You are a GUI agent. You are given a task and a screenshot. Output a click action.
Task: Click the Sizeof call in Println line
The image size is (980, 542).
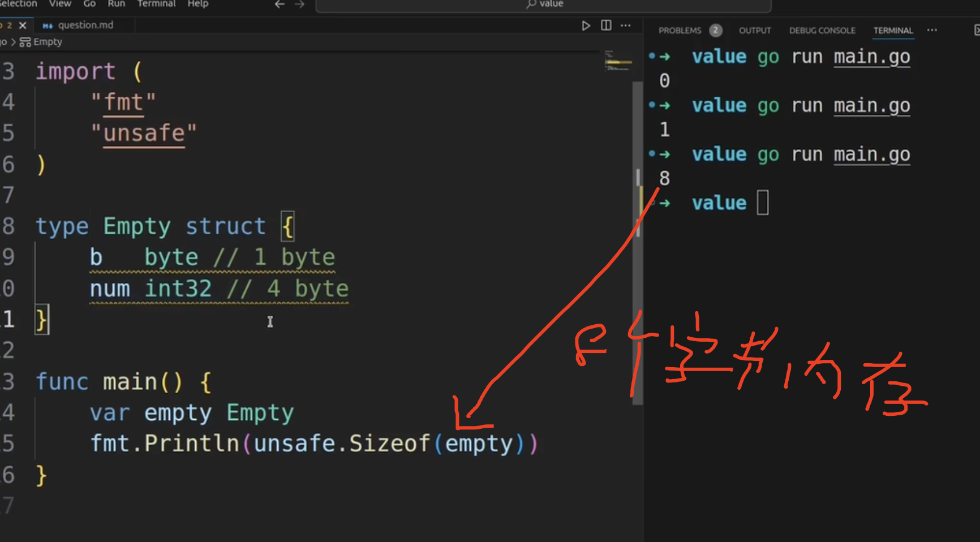[x=389, y=444]
